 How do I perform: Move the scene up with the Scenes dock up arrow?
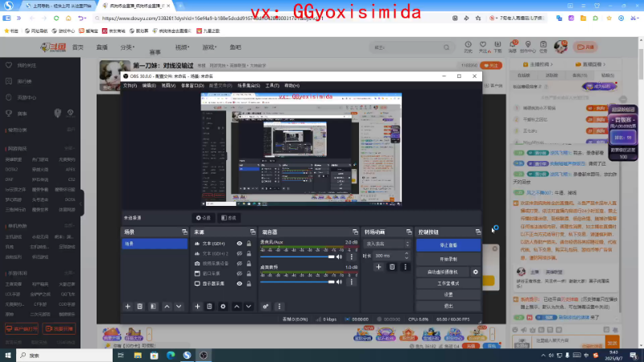167,306
